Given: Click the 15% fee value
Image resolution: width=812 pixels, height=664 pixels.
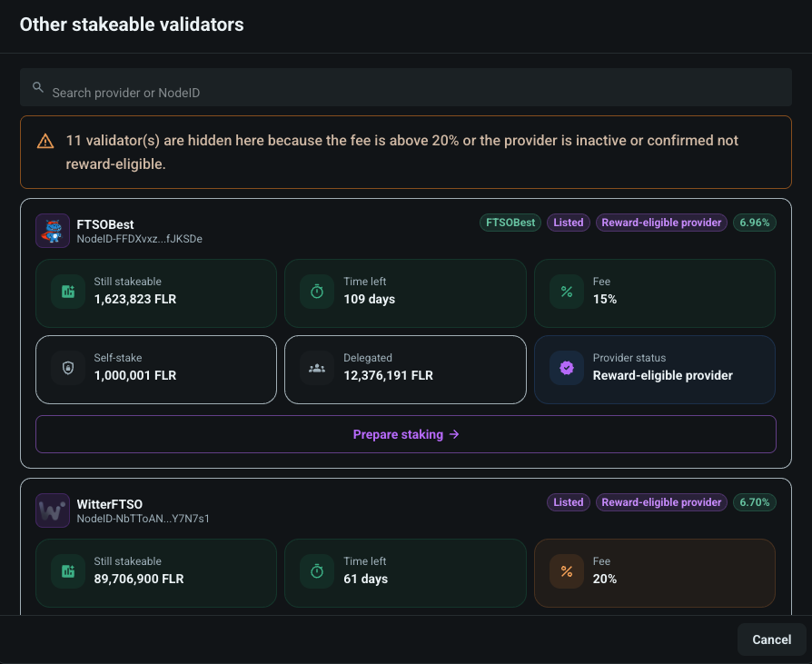Looking at the screenshot, I should [605, 299].
